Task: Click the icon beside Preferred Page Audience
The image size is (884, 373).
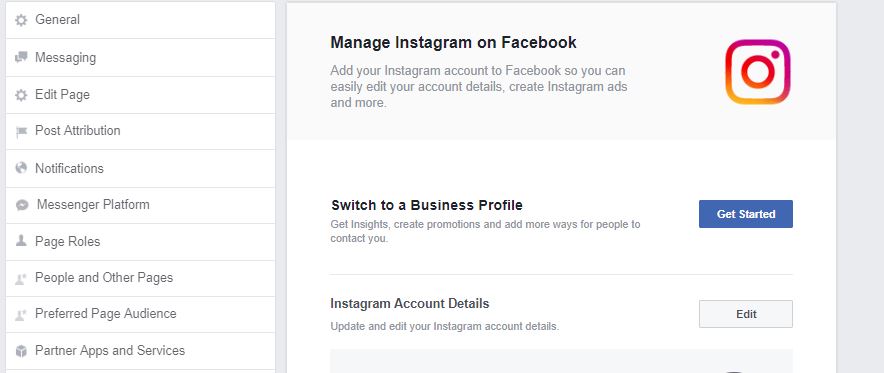Action: (21, 314)
